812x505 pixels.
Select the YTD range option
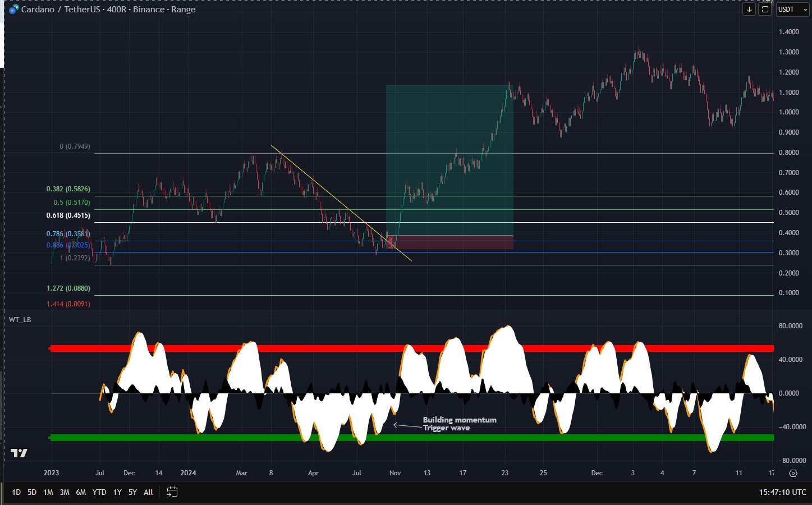[x=99, y=492]
